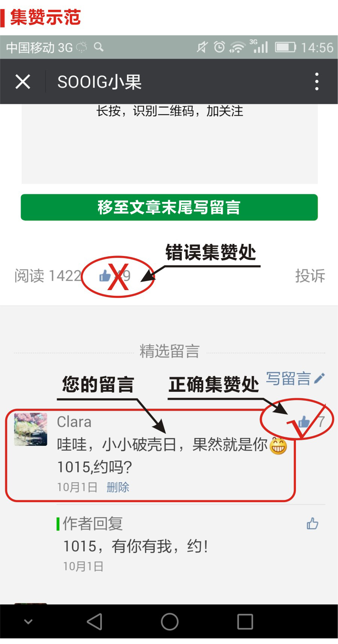Tap the battery indicator icon
Screen dimensions: 338x644
[285, 47]
